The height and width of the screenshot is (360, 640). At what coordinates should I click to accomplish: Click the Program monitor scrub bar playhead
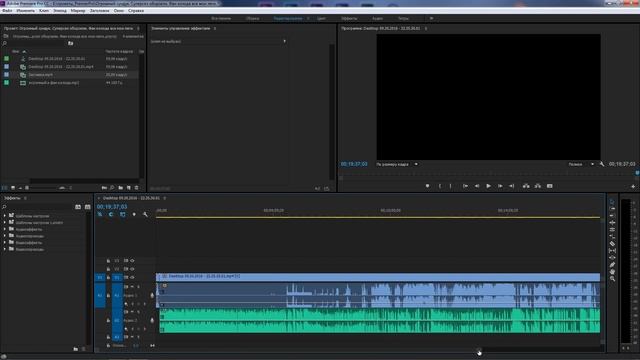[637, 173]
